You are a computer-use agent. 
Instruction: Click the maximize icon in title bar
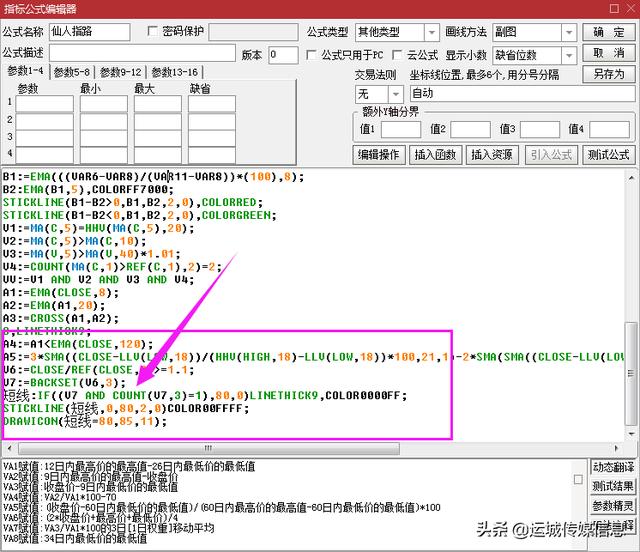[614, 9]
